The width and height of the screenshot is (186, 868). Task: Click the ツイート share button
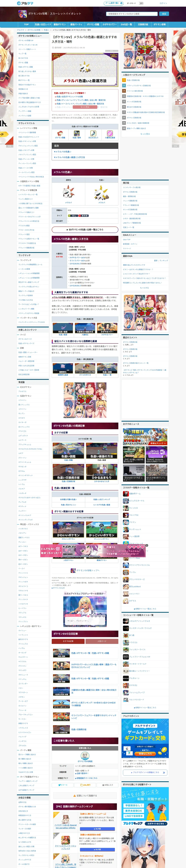tap(63, 785)
